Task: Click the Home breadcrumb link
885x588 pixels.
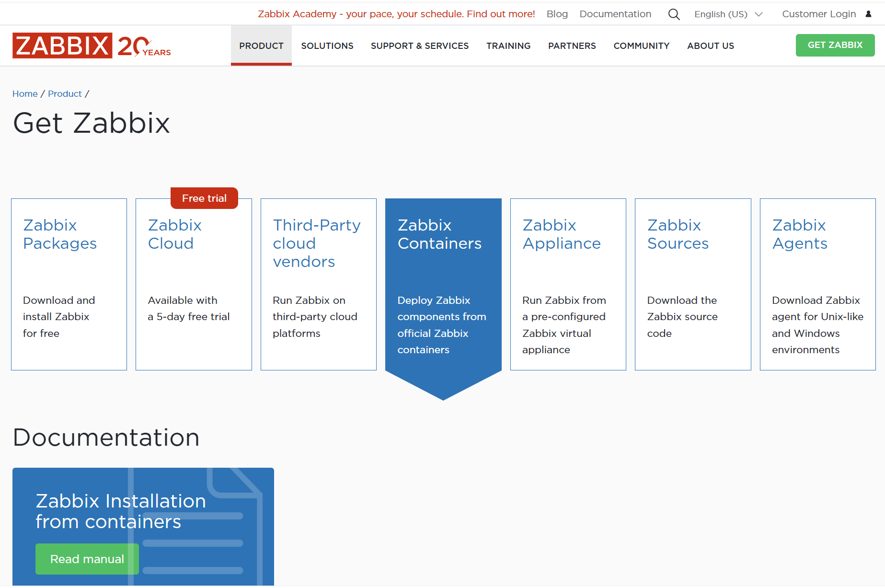Action: [25, 94]
